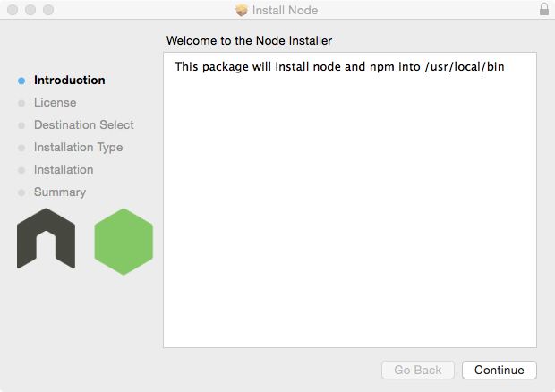Click the gray bullet beside License
Viewport: 555px width, 392px height.
point(21,103)
